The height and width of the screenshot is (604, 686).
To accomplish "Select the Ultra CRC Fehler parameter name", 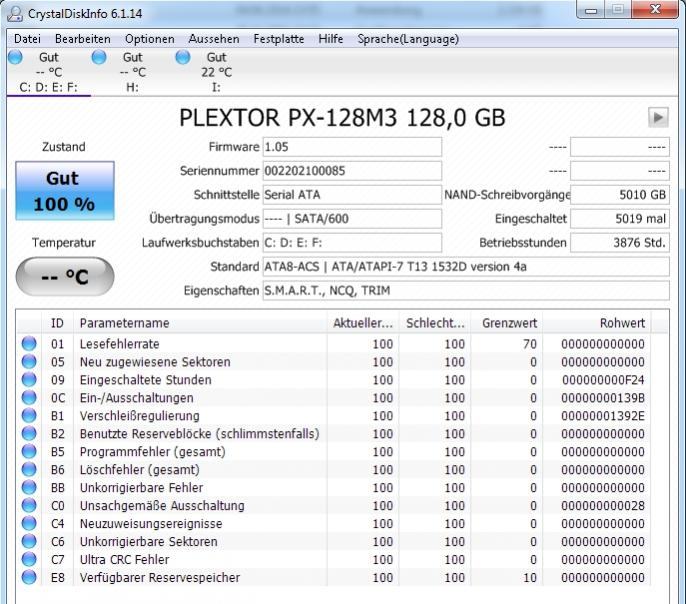I will point(124,559).
